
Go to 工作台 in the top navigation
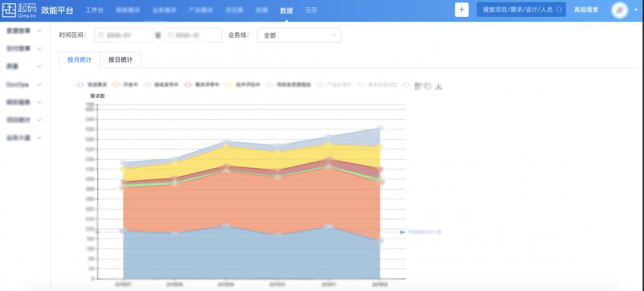(x=94, y=10)
